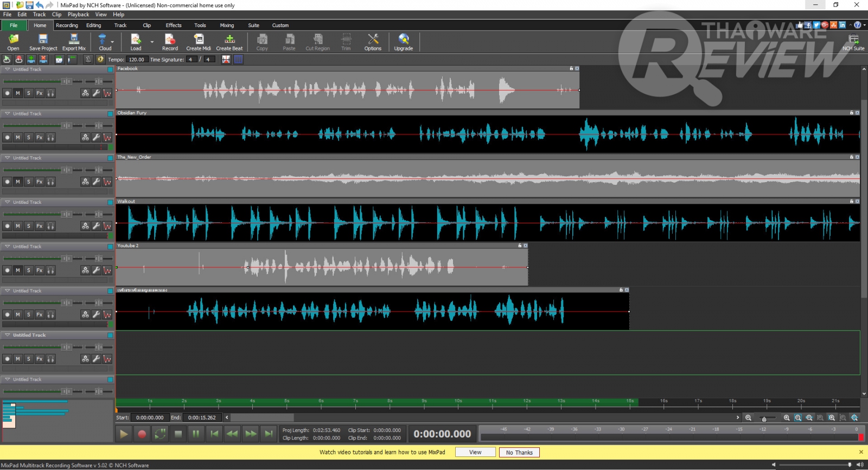Click the Export Mix icon

point(74,41)
